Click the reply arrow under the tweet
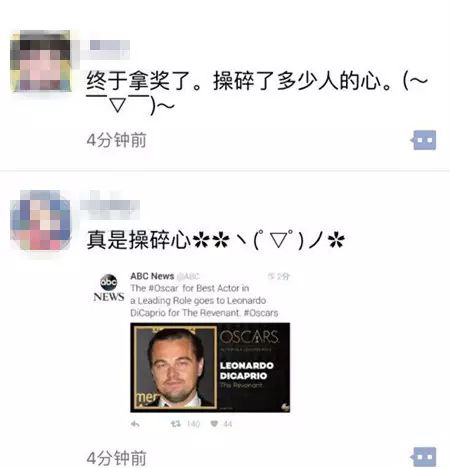 [x=135, y=424]
